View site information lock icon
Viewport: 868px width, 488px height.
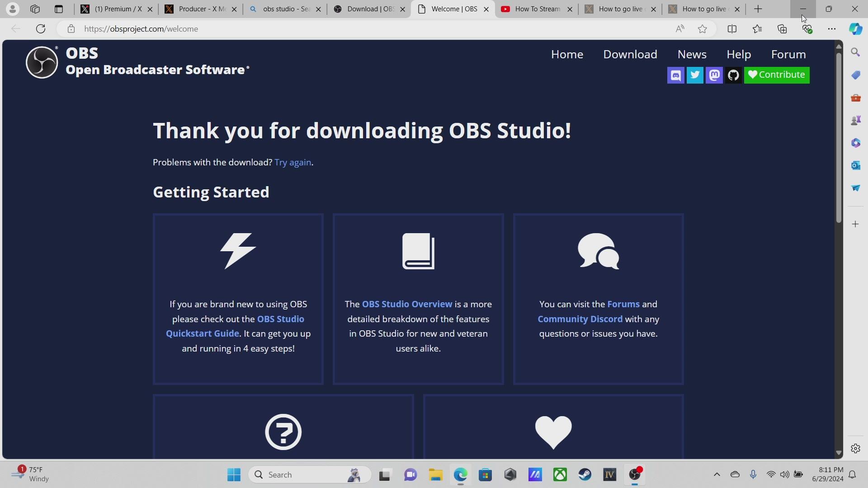(x=71, y=29)
